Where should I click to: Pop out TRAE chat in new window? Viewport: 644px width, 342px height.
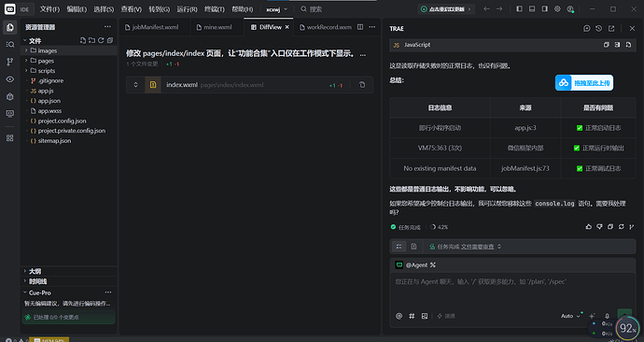click(611, 28)
